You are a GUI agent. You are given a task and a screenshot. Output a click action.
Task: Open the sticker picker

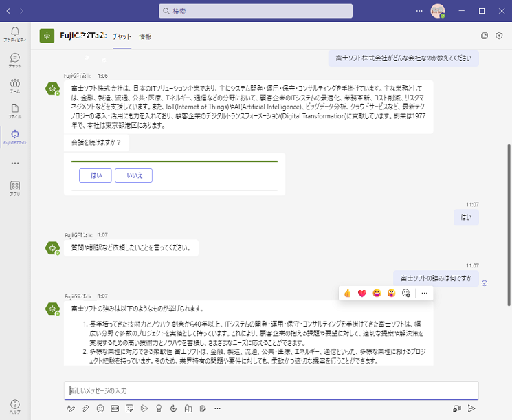130,408
